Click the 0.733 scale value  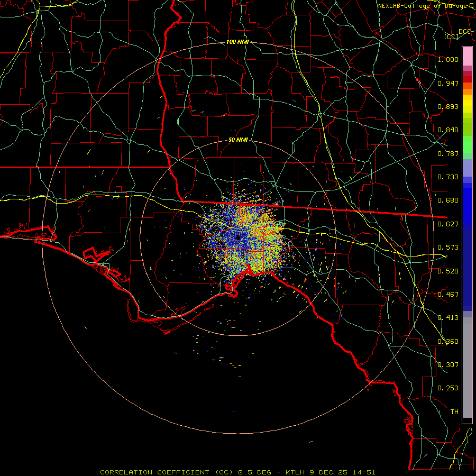point(448,177)
